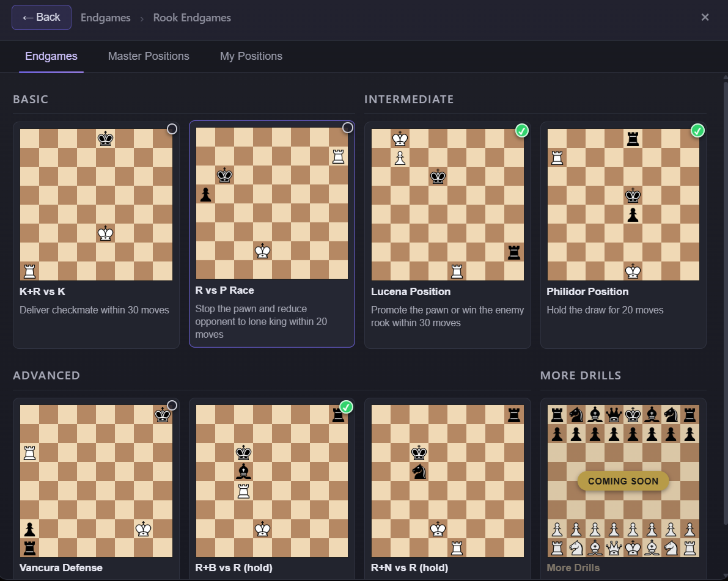Switch to the My Positions tab
Image resolution: width=728 pixels, height=581 pixels.
coord(251,56)
